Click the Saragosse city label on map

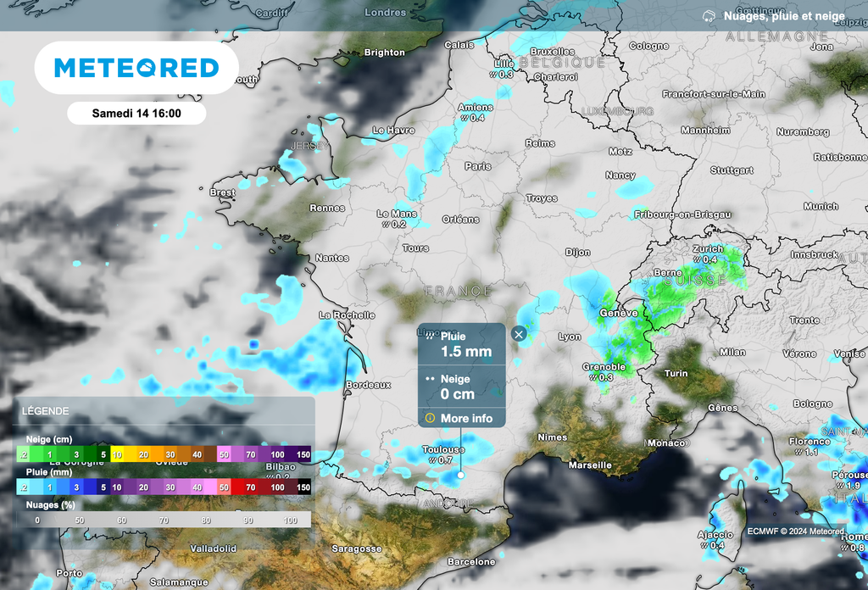[x=357, y=548]
